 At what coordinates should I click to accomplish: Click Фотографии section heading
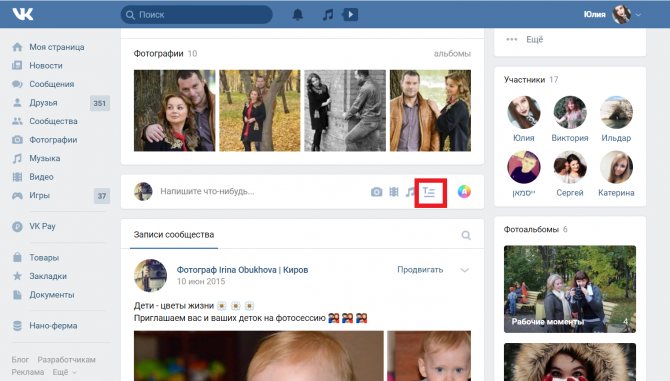159,53
